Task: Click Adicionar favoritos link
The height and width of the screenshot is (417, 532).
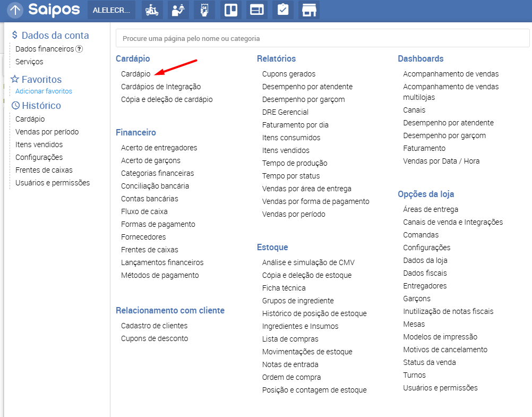Action: pos(44,91)
